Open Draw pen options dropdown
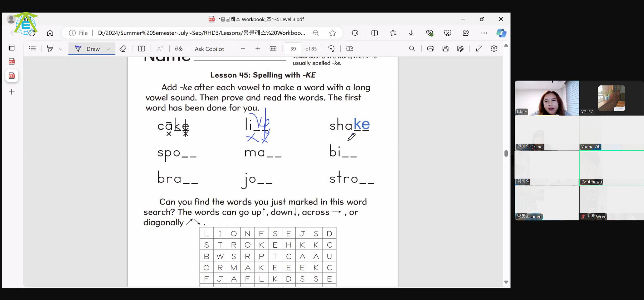 [x=108, y=49]
